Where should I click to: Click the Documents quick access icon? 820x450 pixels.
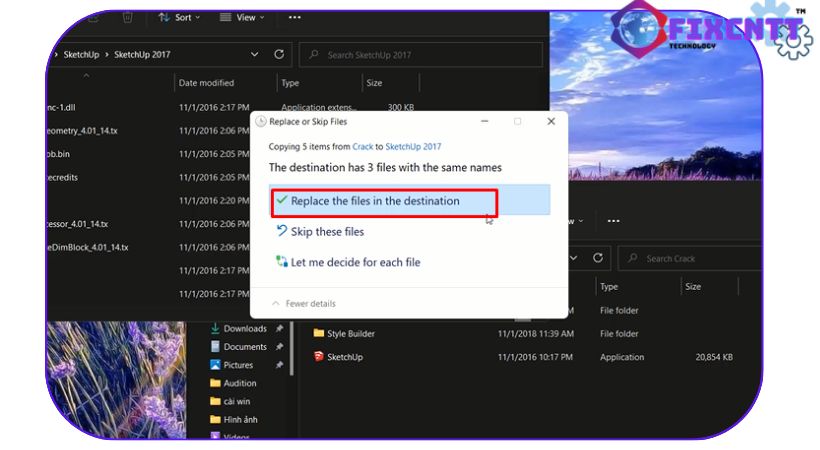(215, 347)
